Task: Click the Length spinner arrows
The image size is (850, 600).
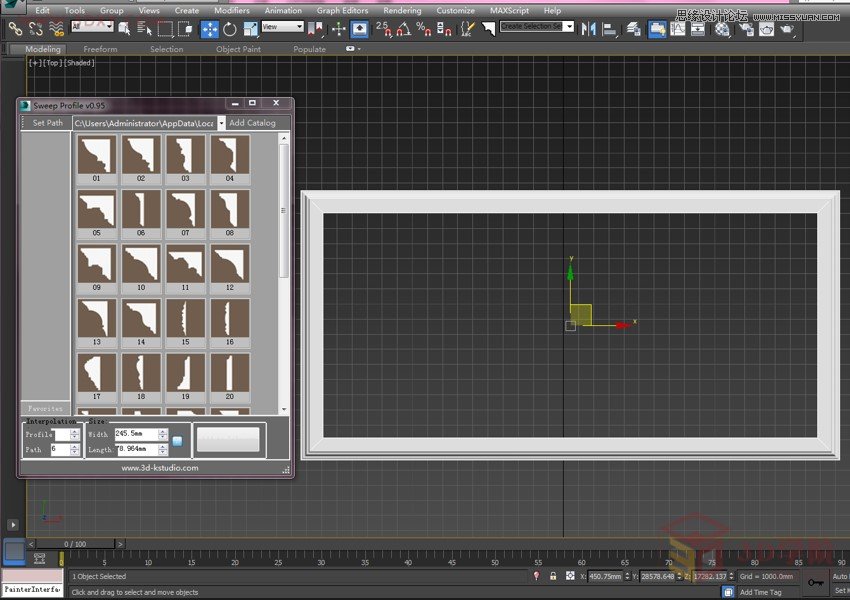Action: [163, 449]
